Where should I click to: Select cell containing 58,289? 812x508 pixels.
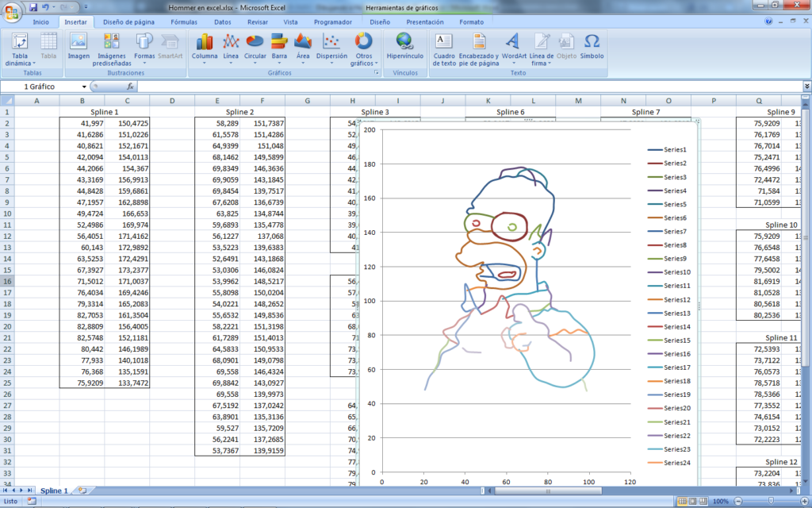tap(217, 123)
